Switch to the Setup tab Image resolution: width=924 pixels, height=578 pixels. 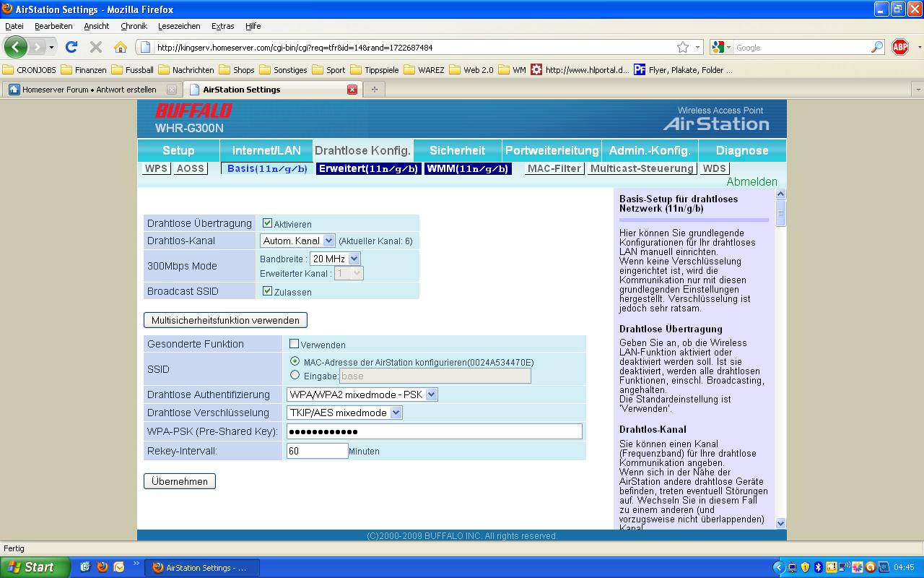point(178,150)
